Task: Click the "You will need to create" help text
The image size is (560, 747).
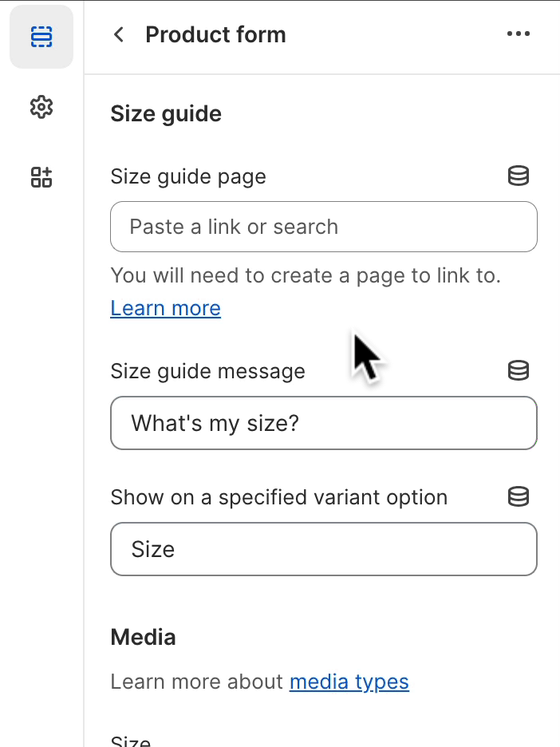Action: (306, 276)
